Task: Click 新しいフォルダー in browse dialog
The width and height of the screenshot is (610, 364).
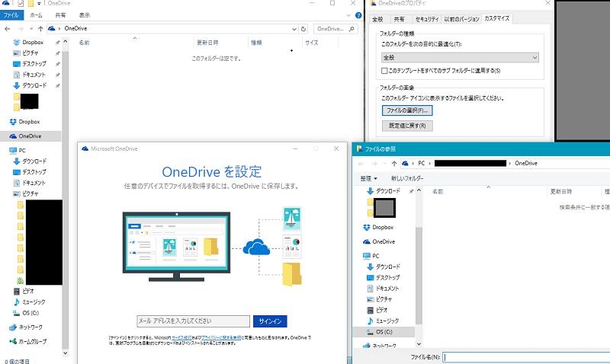Action: click(407, 179)
